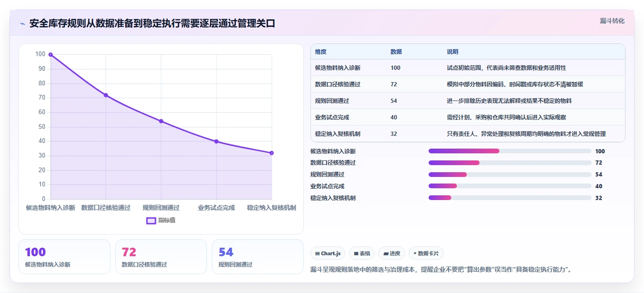Click the chart point for 规则回测通过
Viewport: 644px width, 293px height.
point(161,121)
